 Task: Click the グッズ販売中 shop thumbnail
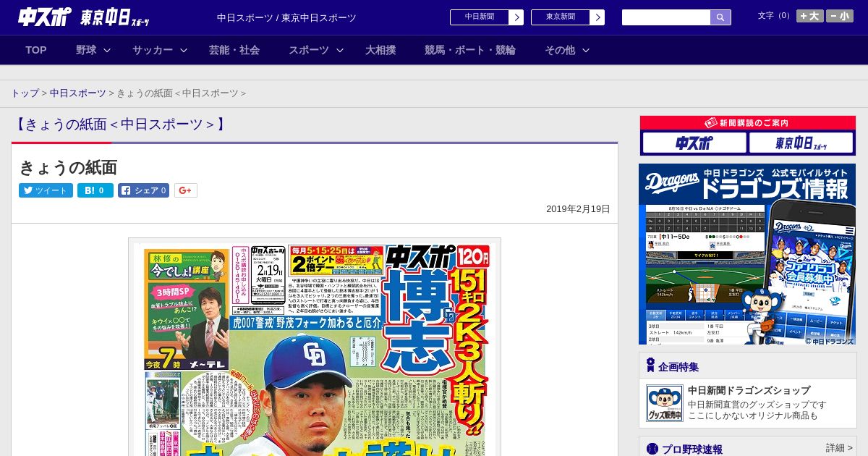pos(664,403)
